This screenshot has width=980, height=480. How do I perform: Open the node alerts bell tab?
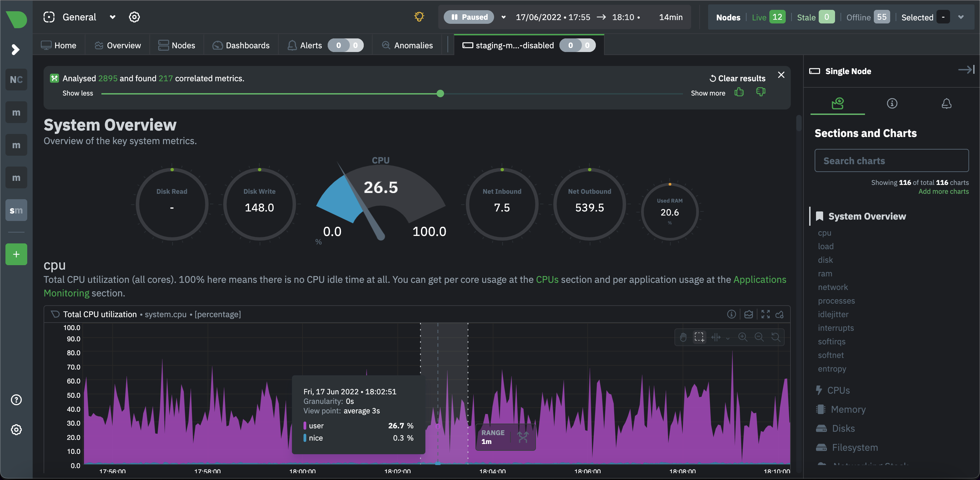pyautogui.click(x=946, y=103)
